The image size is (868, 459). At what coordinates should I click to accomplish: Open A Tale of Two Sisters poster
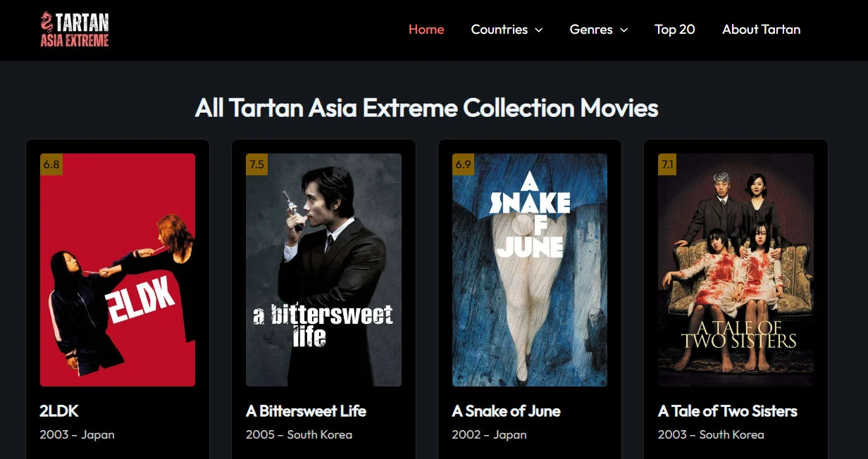(x=736, y=270)
